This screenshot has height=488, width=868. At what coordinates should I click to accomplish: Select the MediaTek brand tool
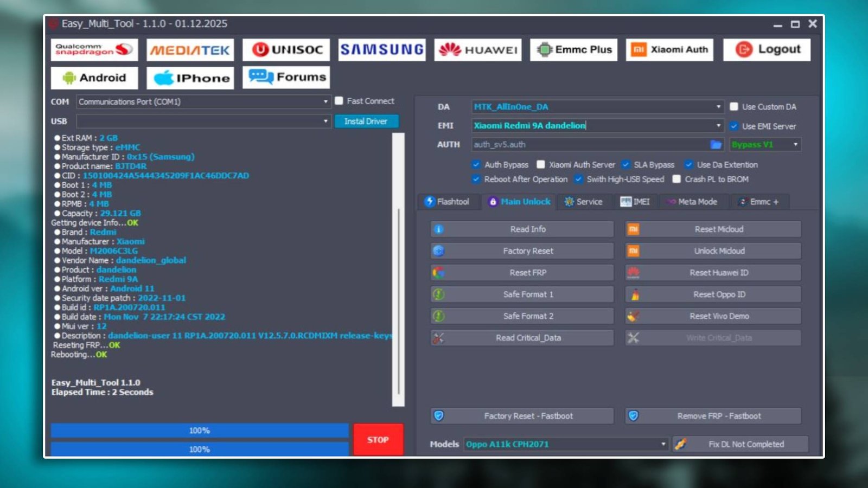point(190,50)
